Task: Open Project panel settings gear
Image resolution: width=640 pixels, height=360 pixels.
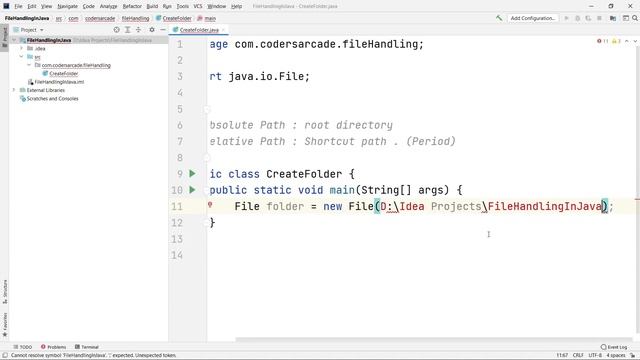Action: (x=152, y=30)
